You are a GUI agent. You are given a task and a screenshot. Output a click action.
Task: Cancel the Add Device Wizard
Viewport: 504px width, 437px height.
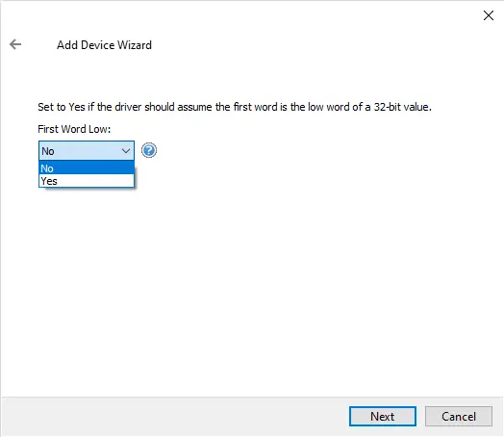[459, 417]
